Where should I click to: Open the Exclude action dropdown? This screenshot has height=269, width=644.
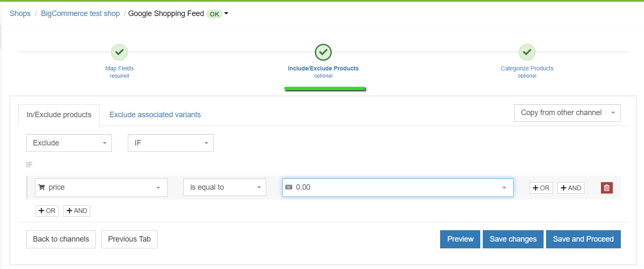tap(69, 143)
